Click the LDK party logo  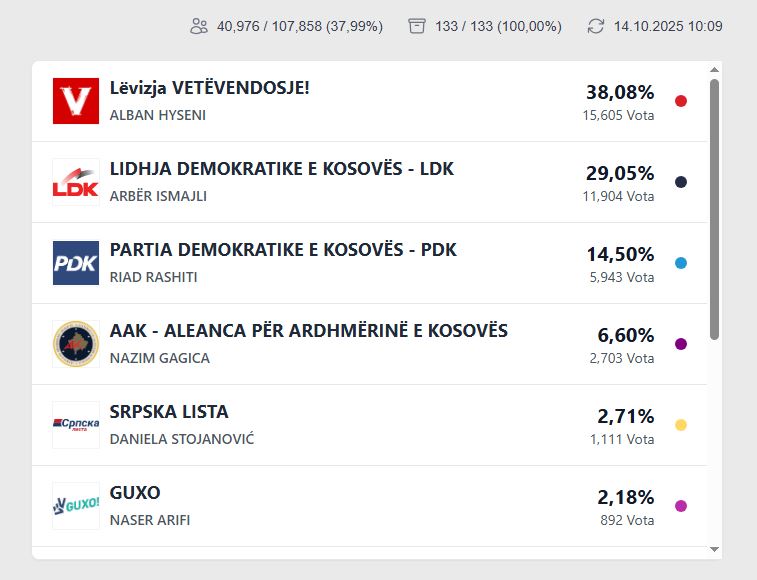[x=76, y=182]
